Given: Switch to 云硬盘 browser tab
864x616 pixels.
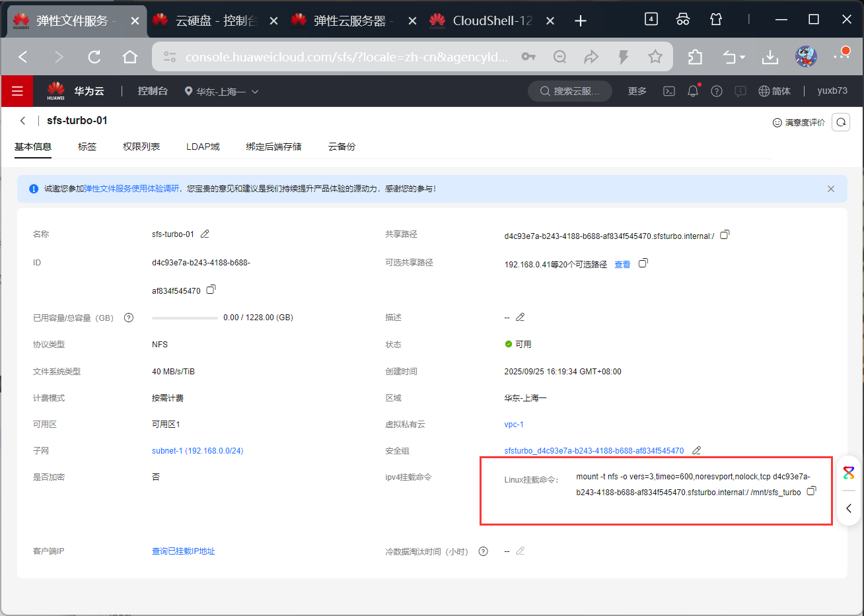Looking at the screenshot, I should click(216, 20).
